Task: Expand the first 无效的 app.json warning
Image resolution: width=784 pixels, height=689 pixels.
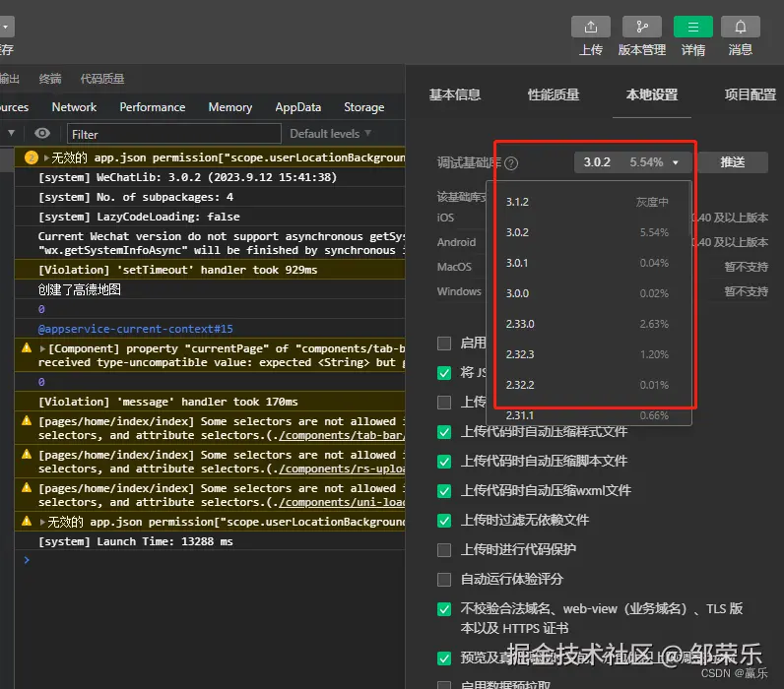Action: coord(45,157)
